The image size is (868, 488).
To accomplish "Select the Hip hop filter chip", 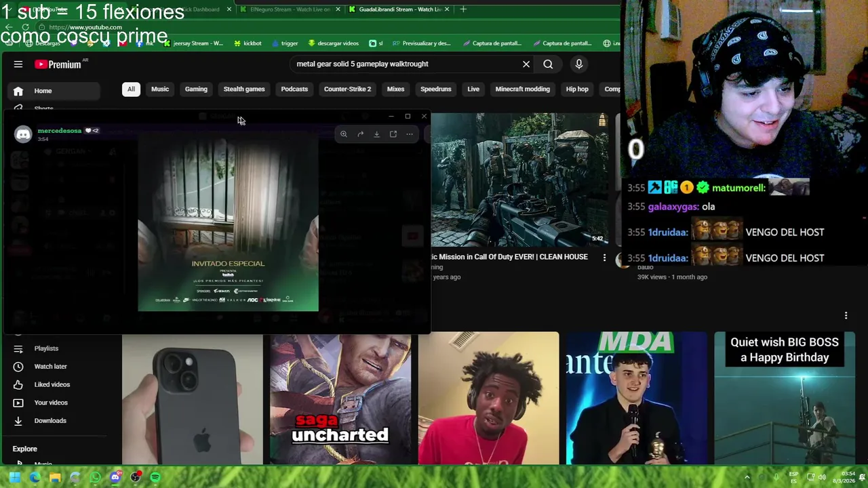I will [x=577, y=89].
